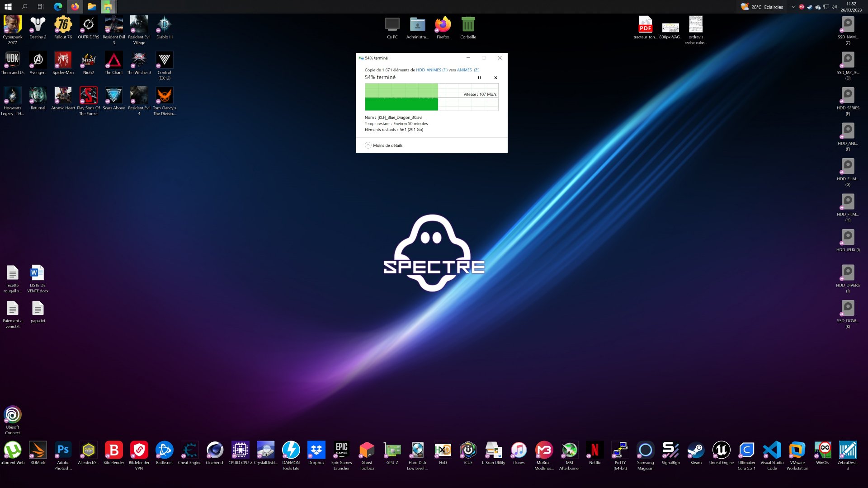868x488 pixels.
Task: Select HDD_SERIES (E) drive icon
Action: [848, 101]
